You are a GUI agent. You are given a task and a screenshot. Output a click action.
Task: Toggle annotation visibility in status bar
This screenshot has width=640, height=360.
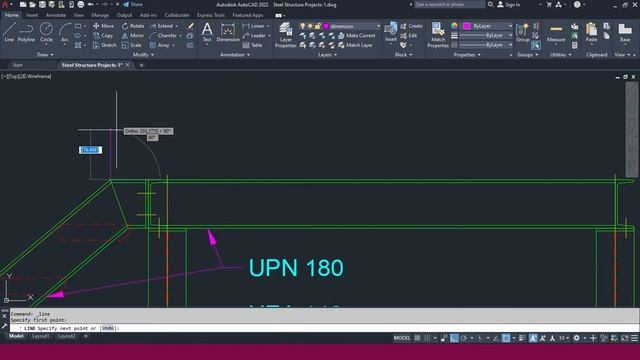click(533, 338)
